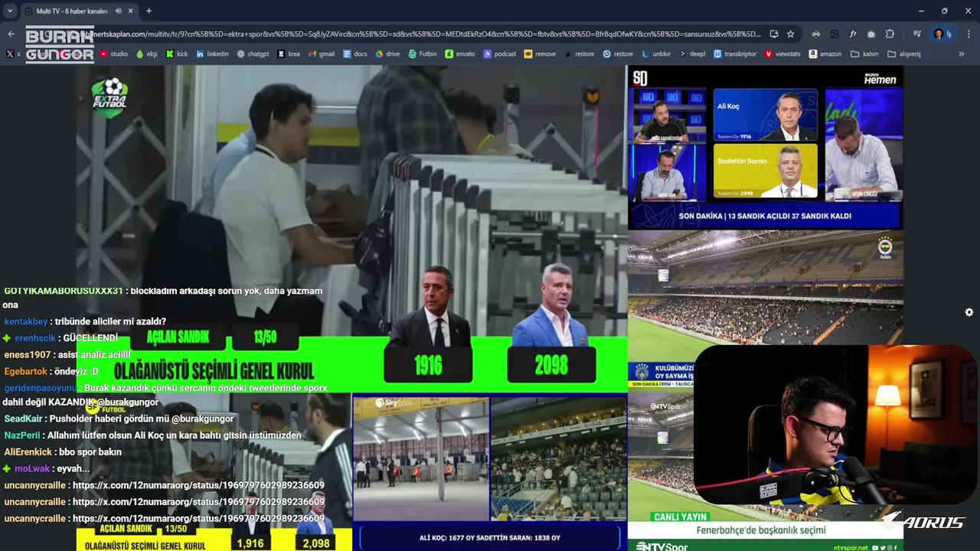The height and width of the screenshot is (551, 980).
Task: Click chat username kentakbey
Action: click(x=25, y=321)
